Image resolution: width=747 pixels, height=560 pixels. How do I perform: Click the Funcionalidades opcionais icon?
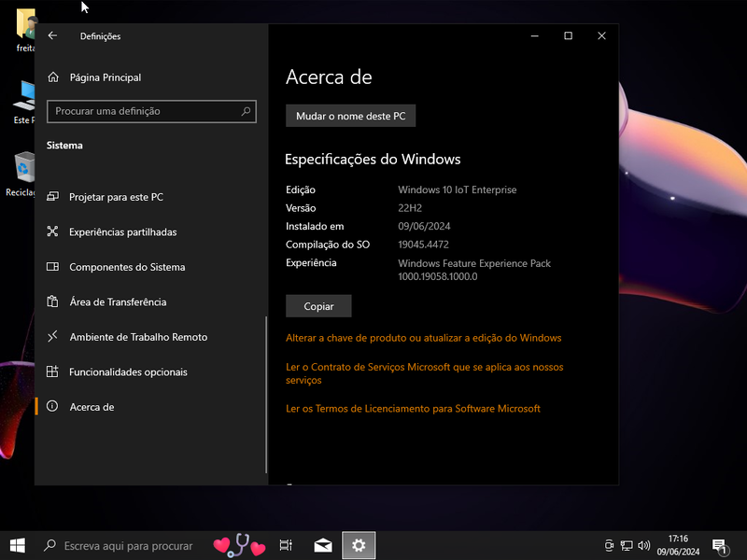pyautogui.click(x=53, y=371)
